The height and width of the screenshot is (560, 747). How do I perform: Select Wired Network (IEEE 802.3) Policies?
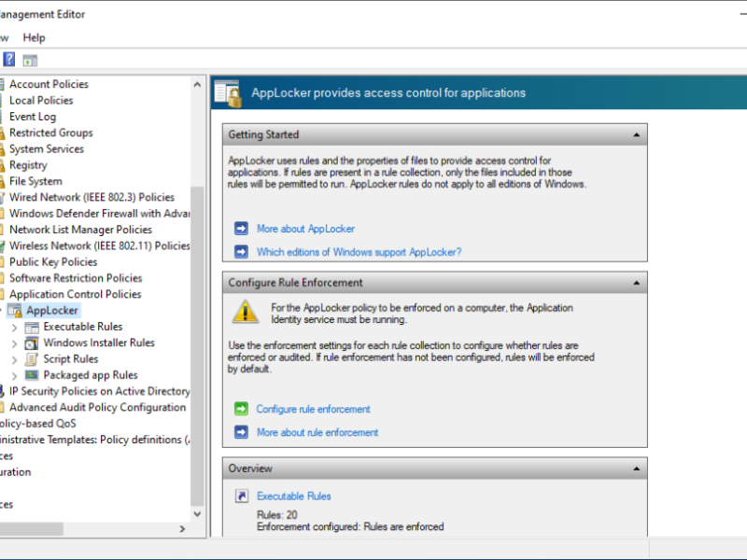92,197
